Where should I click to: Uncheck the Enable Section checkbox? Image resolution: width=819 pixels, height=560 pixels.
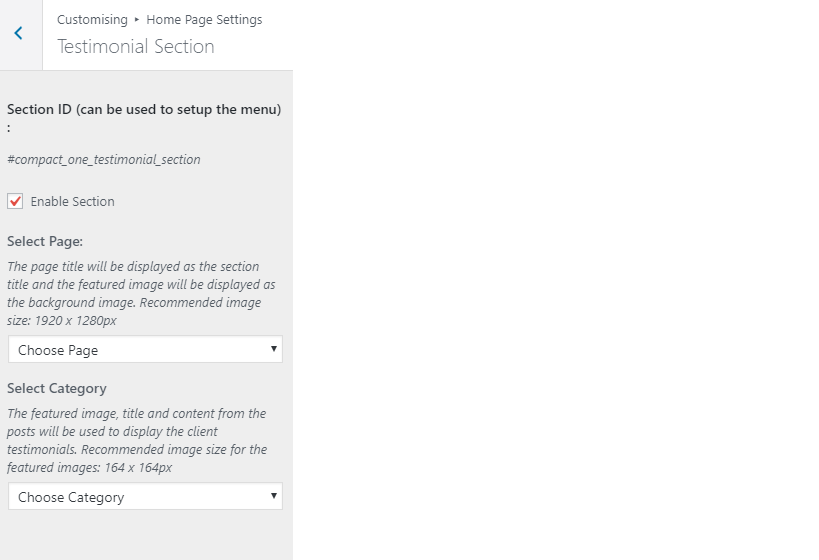tap(15, 201)
